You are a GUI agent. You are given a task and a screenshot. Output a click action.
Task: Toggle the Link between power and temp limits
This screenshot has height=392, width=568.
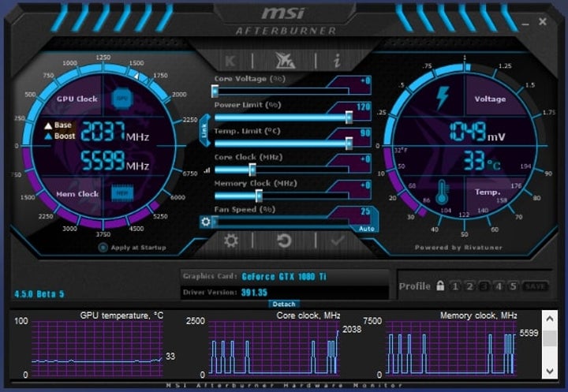(x=205, y=130)
